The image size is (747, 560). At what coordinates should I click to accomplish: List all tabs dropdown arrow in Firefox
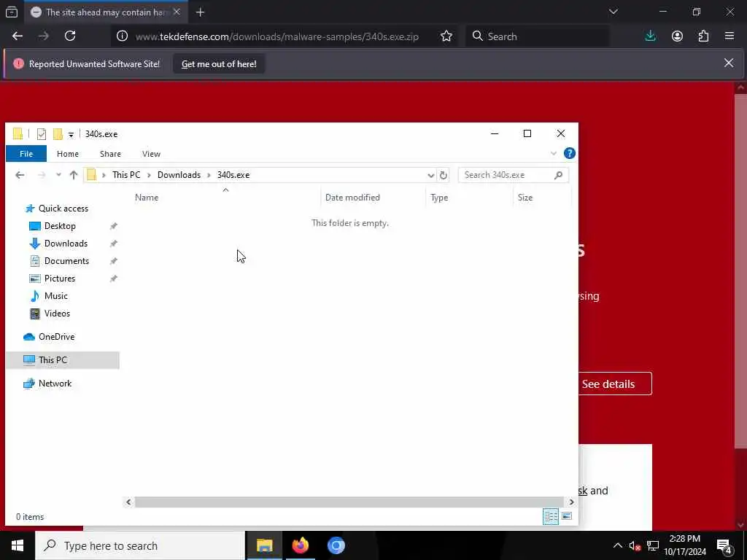click(613, 12)
